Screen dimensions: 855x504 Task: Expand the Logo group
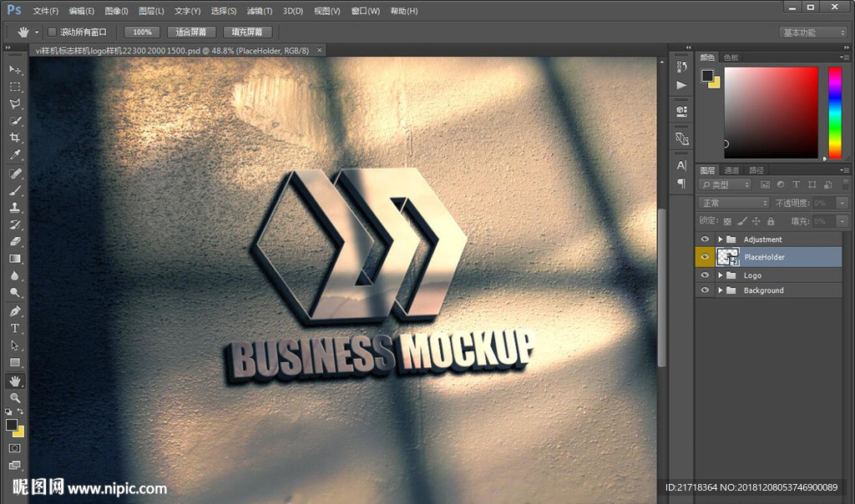click(x=721, y=275)
